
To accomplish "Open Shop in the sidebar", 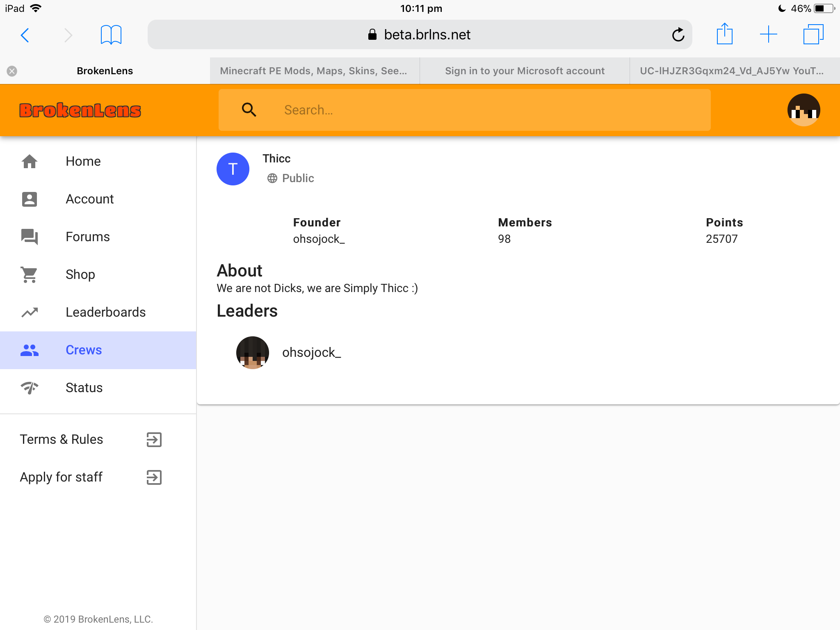I will pos(98,274).
